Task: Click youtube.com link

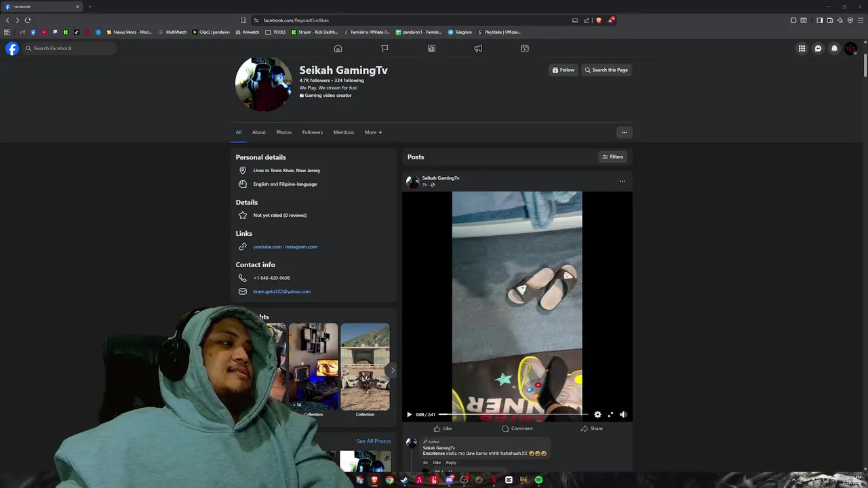Action: [x=267, y=247]
